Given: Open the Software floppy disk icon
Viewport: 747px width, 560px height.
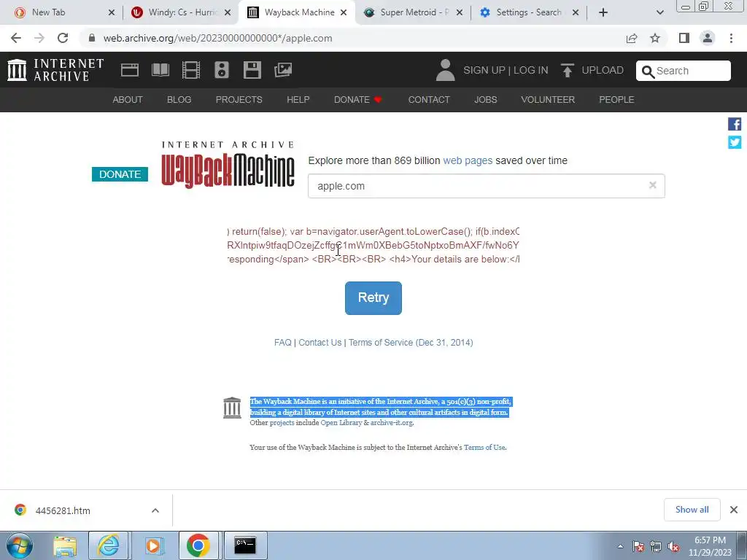Looking at the screenshot, I should click(x=252, y=70).
